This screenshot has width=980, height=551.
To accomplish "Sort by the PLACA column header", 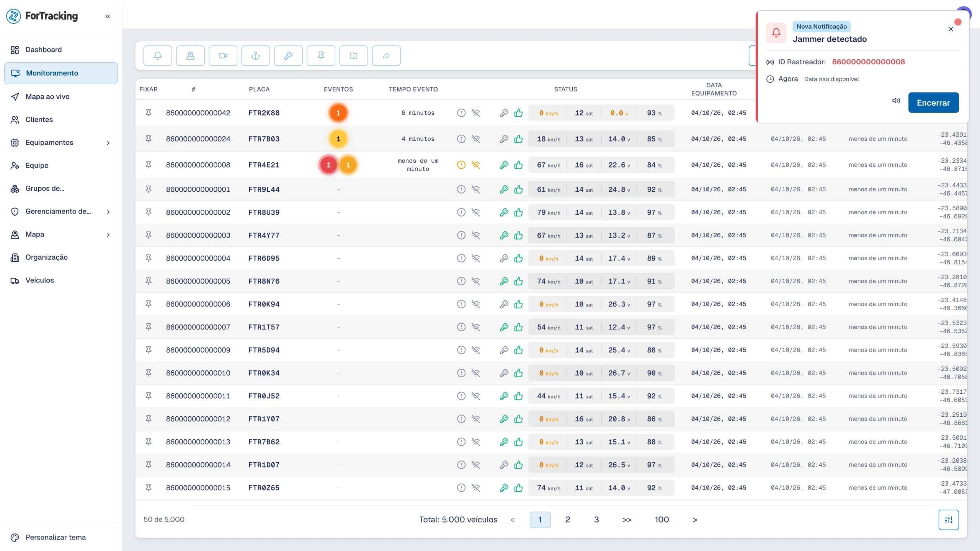I will (x=259, y=89).
